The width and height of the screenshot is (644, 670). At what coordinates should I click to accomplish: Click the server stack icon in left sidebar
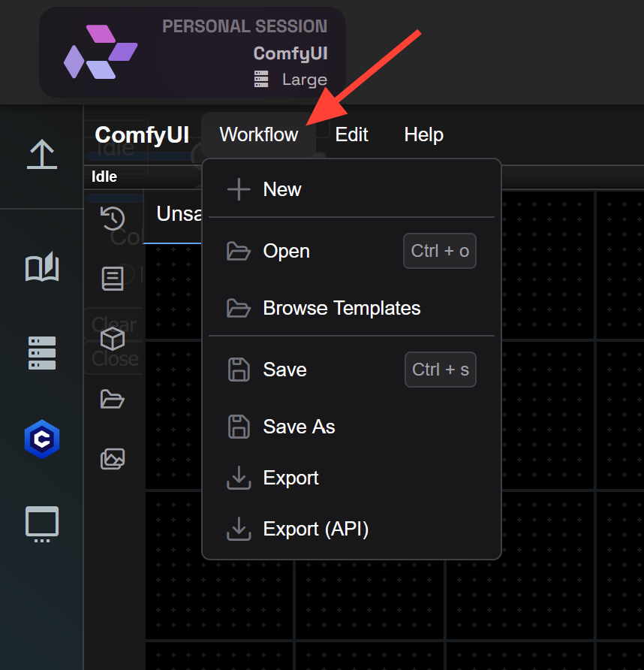tap(42, 353)
